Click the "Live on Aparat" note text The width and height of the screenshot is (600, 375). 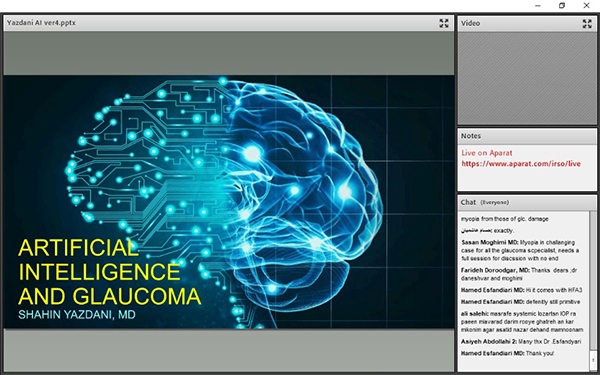486,153
